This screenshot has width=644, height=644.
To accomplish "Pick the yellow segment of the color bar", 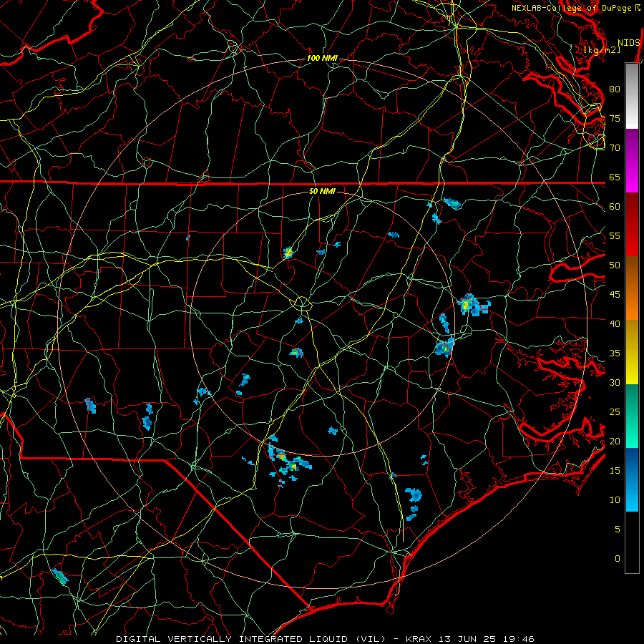I will (x=632, y=352).
